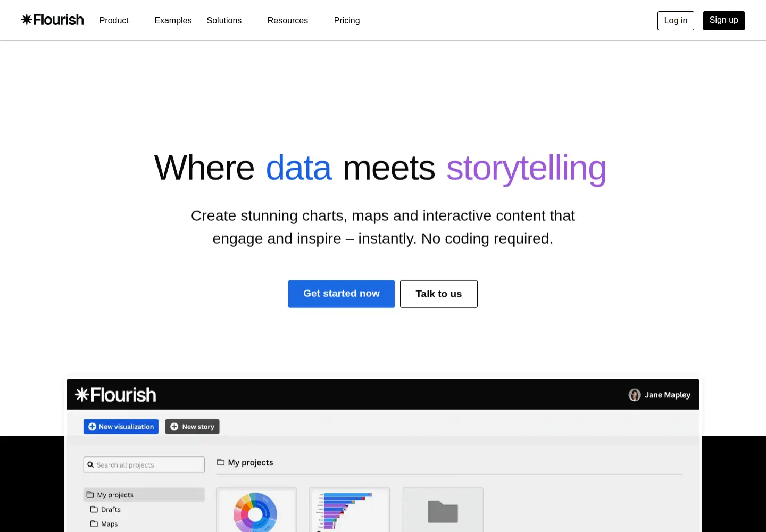Open the grey folder thumbnail
The width and height of the screenshot is (766, 532).
443,510
